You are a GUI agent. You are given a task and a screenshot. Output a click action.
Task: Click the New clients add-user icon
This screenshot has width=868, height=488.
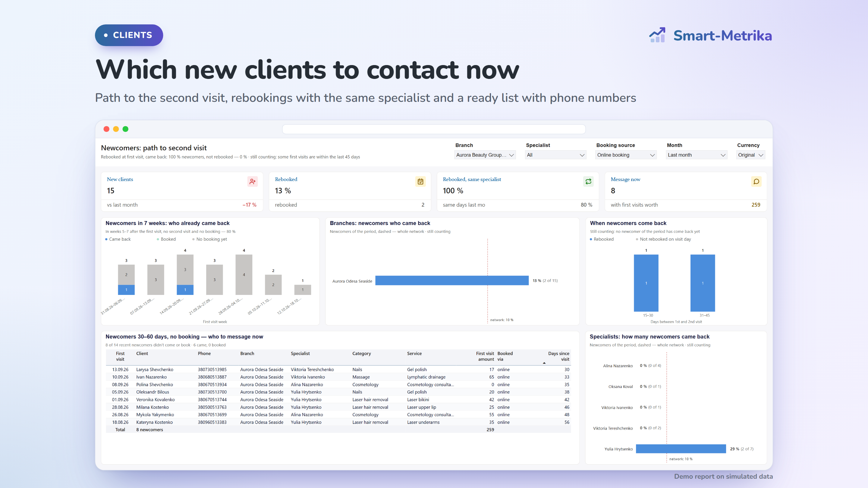tap(252, 182)
